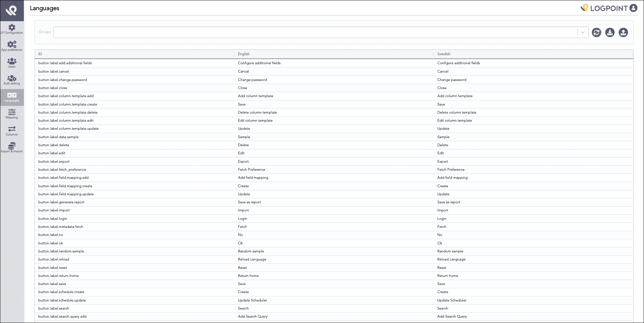Select the active Languages tab

click(12, 97)
